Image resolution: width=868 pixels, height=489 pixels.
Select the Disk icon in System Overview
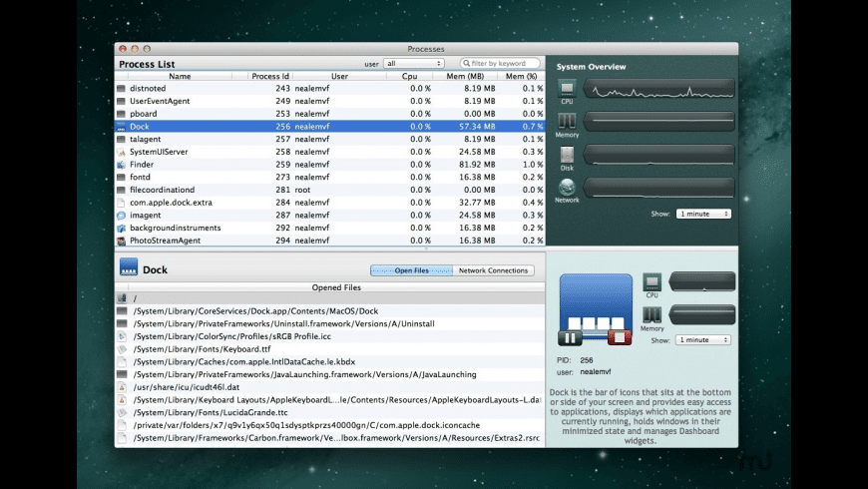(567, 155)
